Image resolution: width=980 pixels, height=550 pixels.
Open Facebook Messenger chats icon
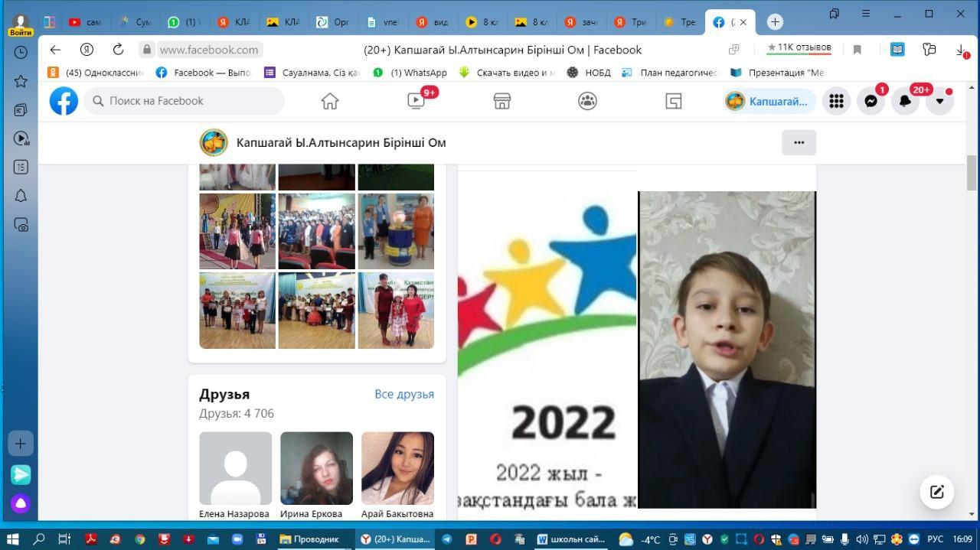(x=871, y=101)
